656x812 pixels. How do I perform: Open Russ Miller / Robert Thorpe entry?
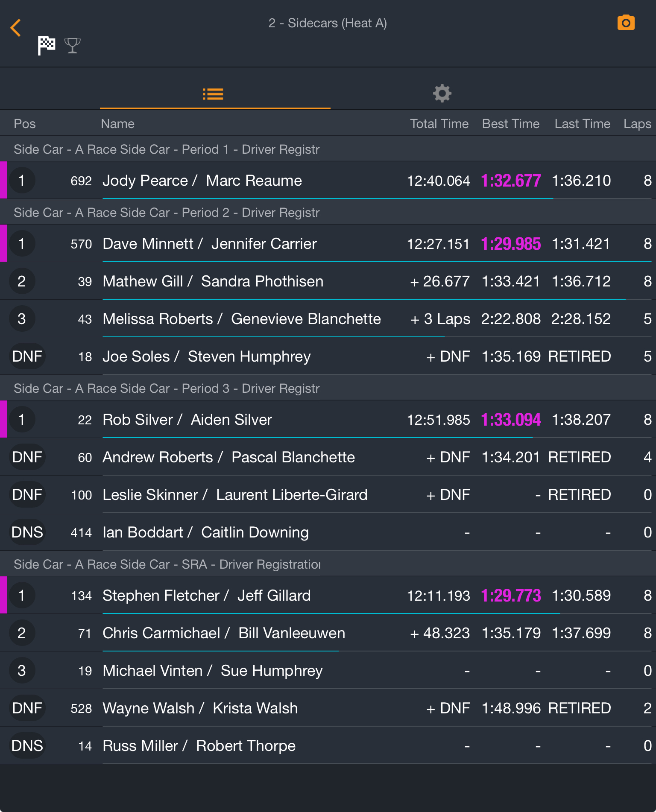(x=328, y=746)
